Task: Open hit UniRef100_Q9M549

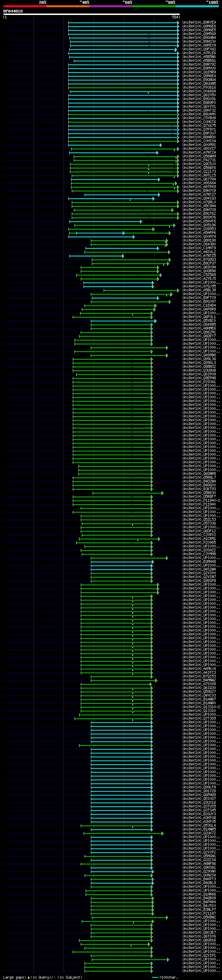Action: tap(199, 34)
